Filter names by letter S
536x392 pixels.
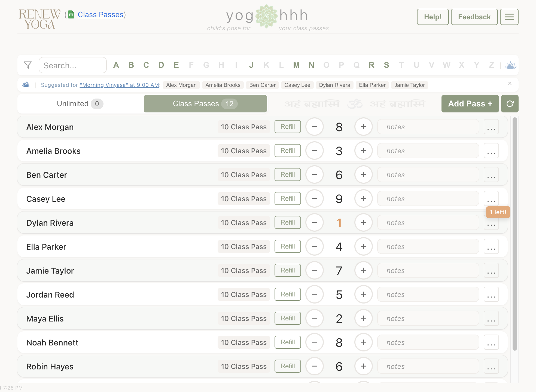click(x=386, y=65)
